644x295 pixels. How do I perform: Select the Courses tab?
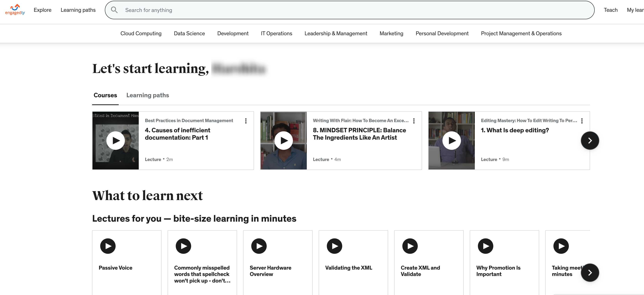[x=105, y=95]
